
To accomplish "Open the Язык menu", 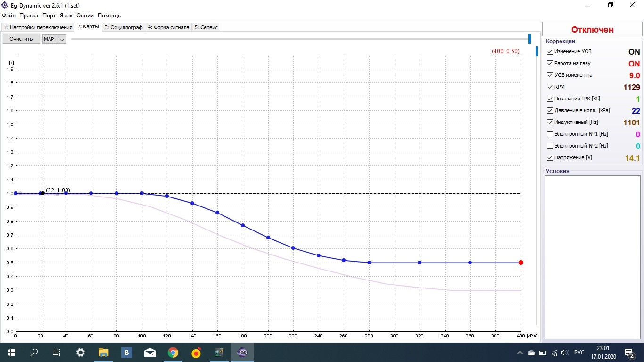I will click(x=66, y=16).
